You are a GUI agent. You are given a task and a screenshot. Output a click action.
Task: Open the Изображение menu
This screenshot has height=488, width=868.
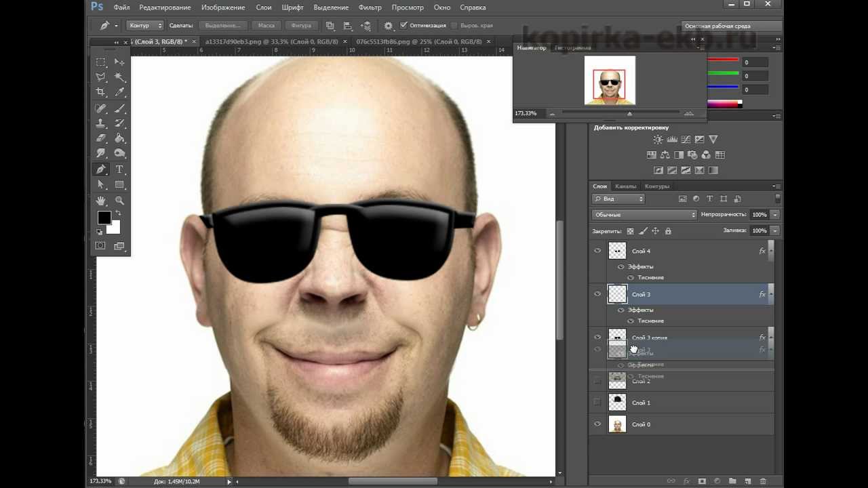pos(223,7)
